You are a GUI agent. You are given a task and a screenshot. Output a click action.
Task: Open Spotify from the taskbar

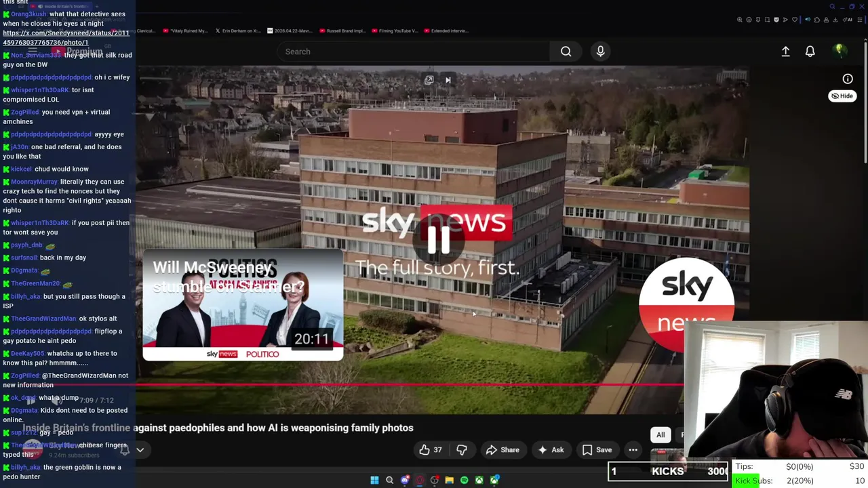tap(465, 480)
